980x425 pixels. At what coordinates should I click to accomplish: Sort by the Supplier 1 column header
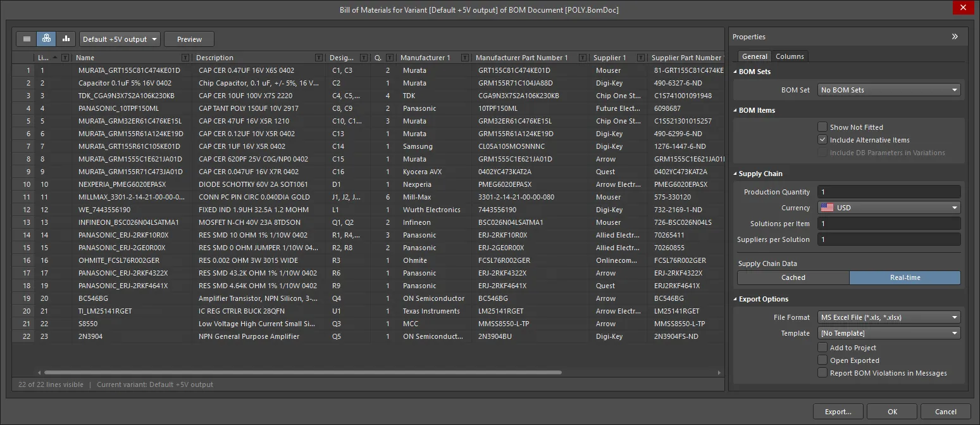(x=609, y=58)
